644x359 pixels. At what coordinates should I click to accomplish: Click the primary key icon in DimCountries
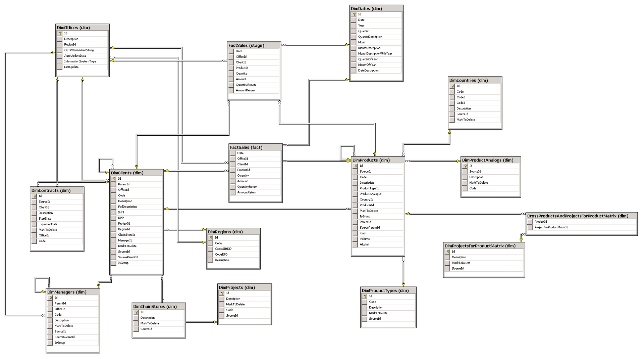[452, 86]
